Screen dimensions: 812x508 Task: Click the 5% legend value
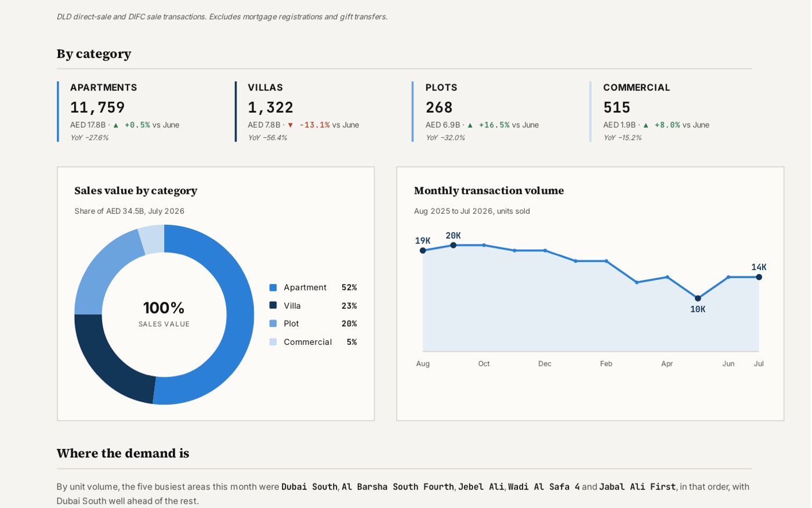tap(352, 342)
